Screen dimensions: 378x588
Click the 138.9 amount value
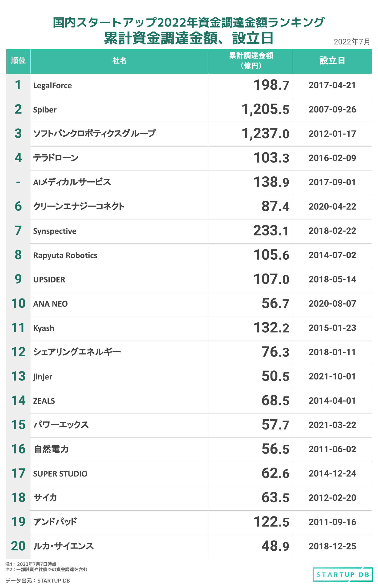271,182
